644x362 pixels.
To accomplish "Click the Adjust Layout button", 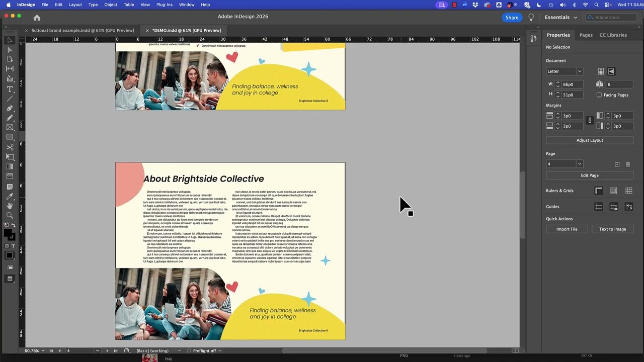I will 590,140.
